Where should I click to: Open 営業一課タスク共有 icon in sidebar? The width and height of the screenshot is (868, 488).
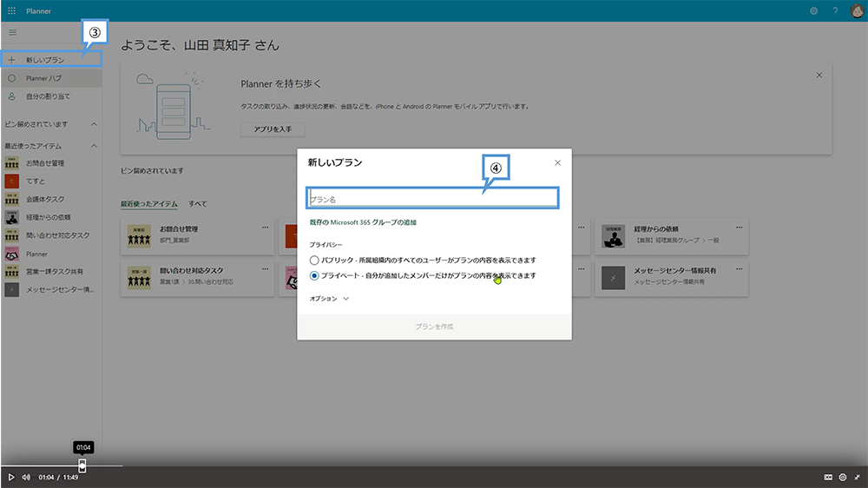click(x=11, y=272)
